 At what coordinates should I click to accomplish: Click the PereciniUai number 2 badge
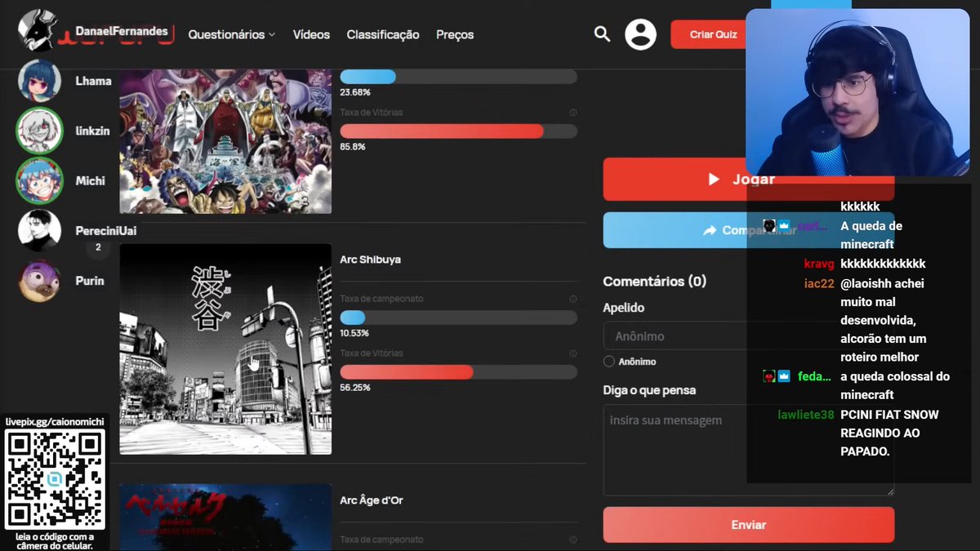tap(98, 247)
